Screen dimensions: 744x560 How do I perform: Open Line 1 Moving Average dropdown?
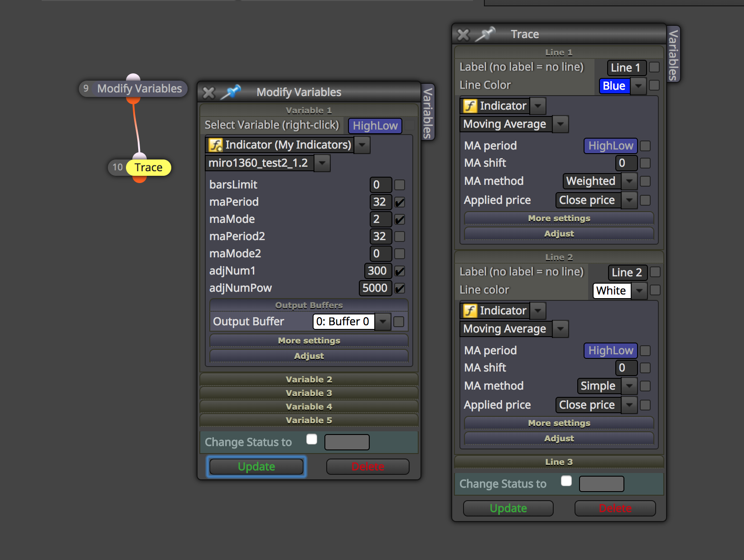[560, 124]
